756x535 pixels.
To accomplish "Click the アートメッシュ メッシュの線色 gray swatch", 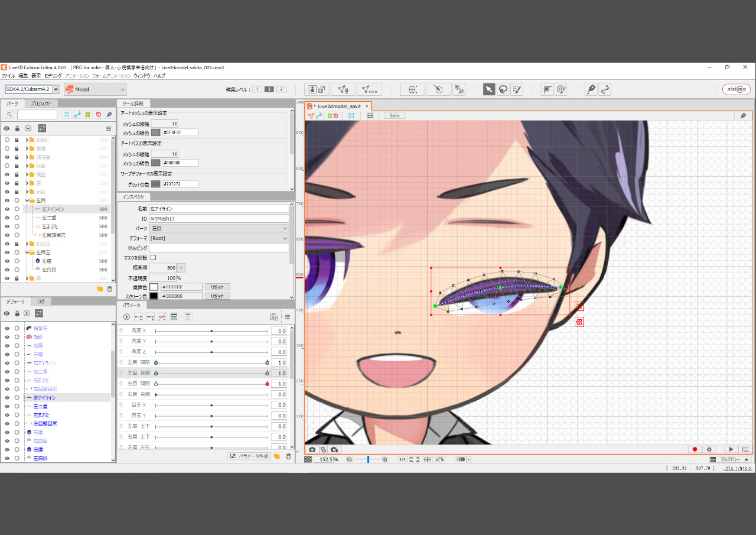I will tap(156, 132).
